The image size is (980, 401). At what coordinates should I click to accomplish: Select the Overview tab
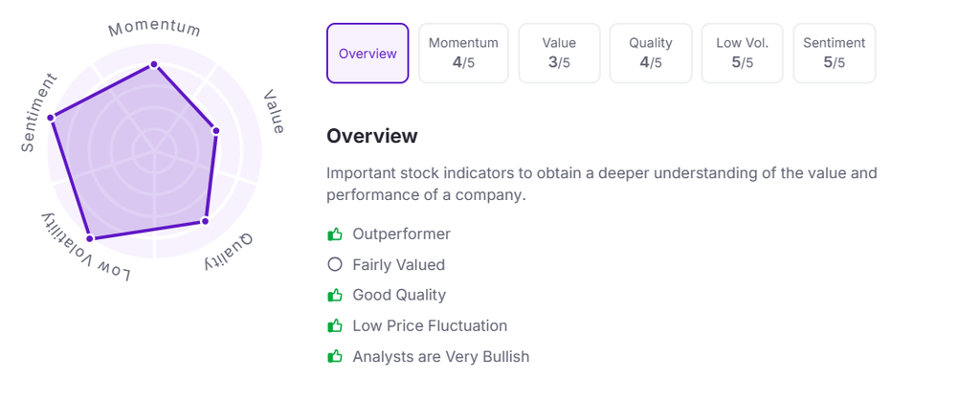(x=367, y=54)
